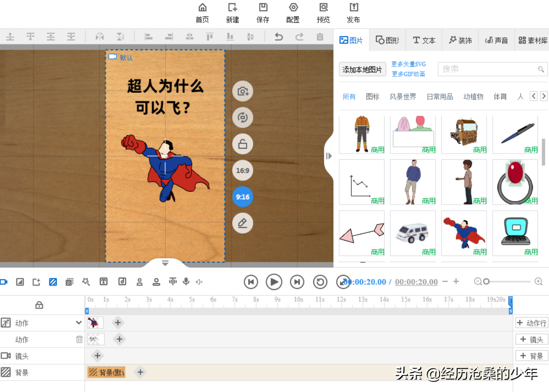The height and width of the screenshot is (392, 549).
Task: Show previous categories with the left arrow
Action: pos(534,96)
